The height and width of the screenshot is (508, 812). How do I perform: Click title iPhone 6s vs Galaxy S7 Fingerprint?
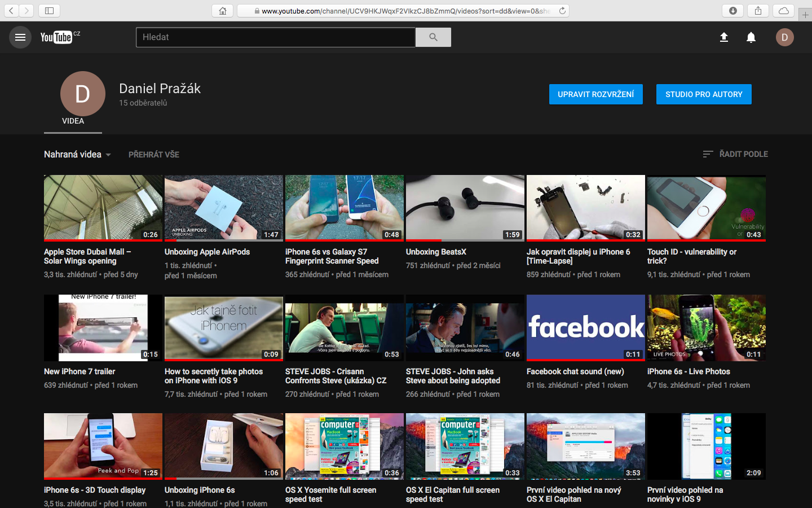[332, 256]
